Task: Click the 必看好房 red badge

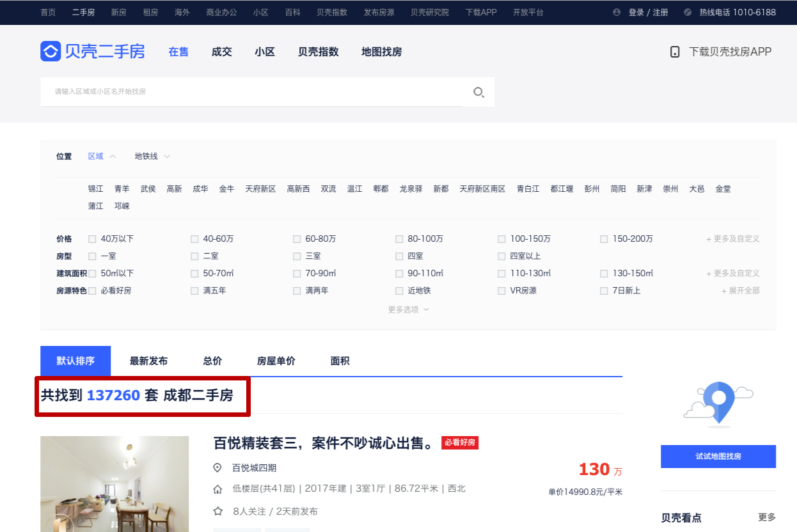Action: [460, 442]
